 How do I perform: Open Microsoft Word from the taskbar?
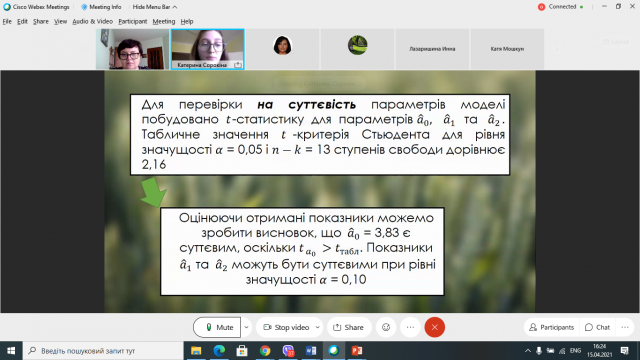tap(311, 351)
